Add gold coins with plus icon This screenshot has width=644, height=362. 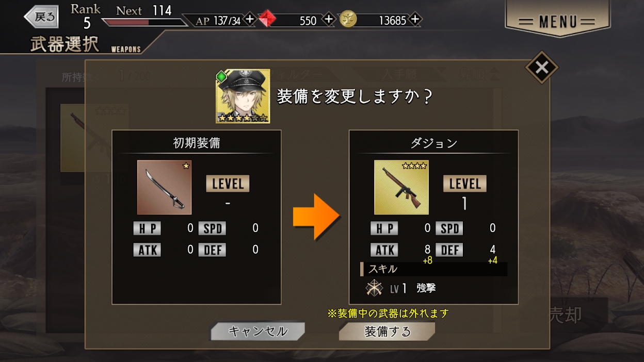click(x=415, y=20)
